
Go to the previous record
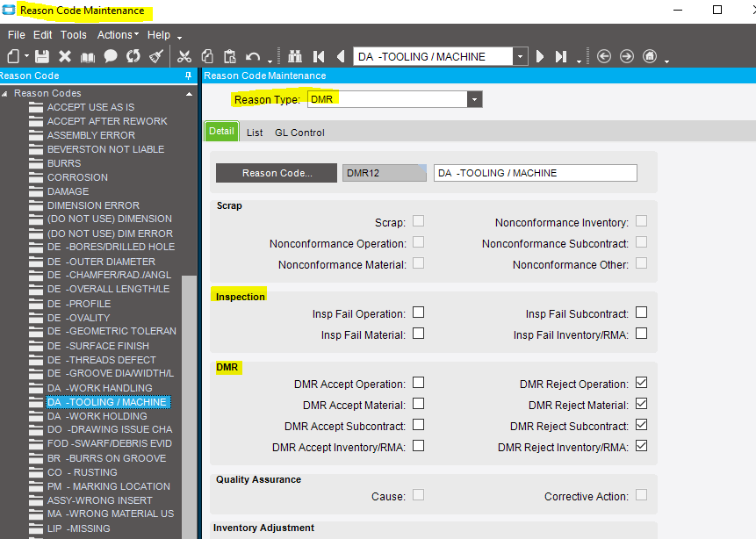pos(341,56)
